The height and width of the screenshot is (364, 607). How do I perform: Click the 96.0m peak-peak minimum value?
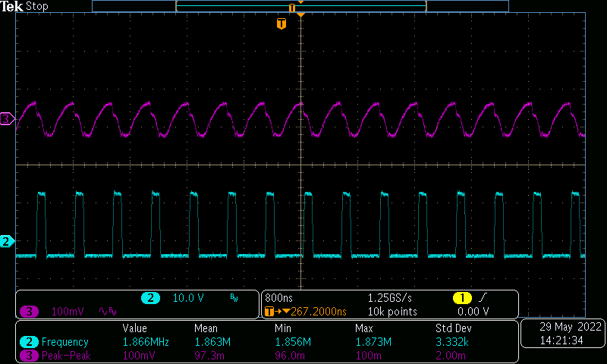pyautogui.click(x=290, y=355)
